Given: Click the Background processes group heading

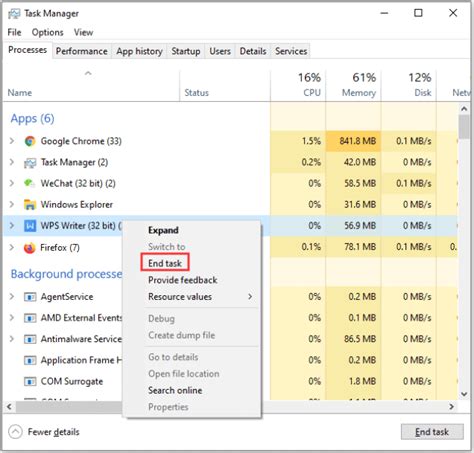Looking at the screenshot, I should (x=66, y=274).
